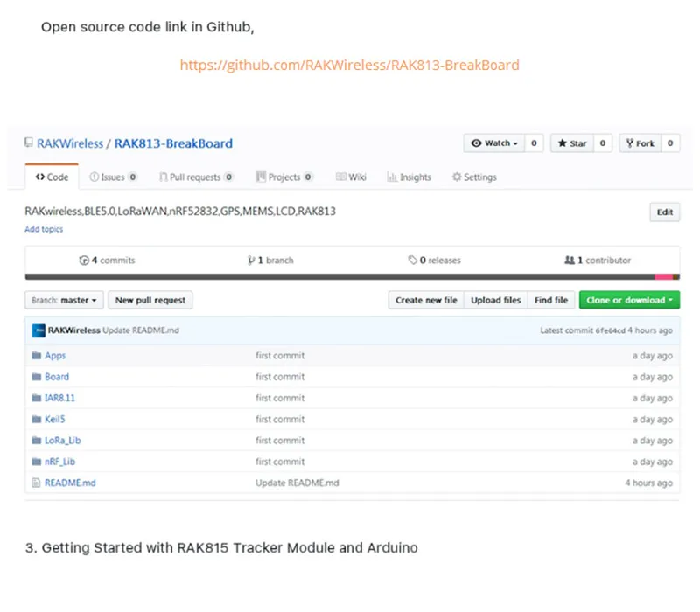Click the Add topics link
700x612 pixels.
point(44,229)
